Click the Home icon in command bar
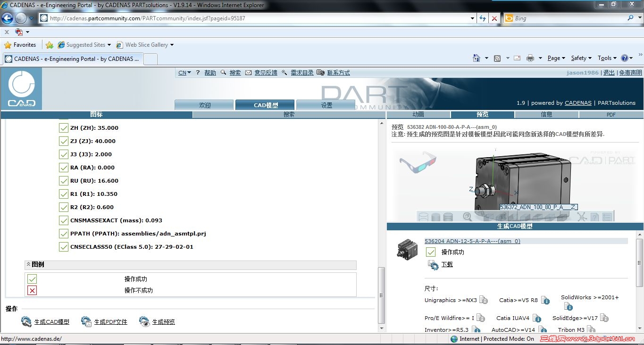 coord(477,58)
